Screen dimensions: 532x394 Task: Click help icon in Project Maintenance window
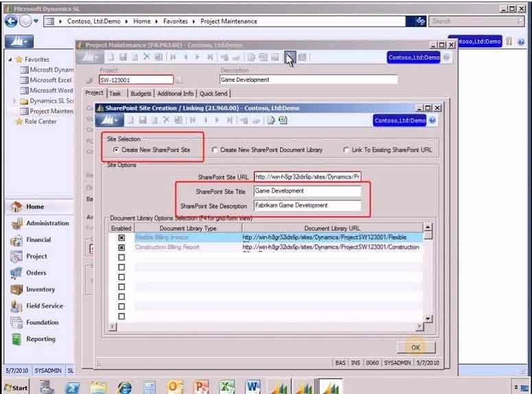[446, 58]
